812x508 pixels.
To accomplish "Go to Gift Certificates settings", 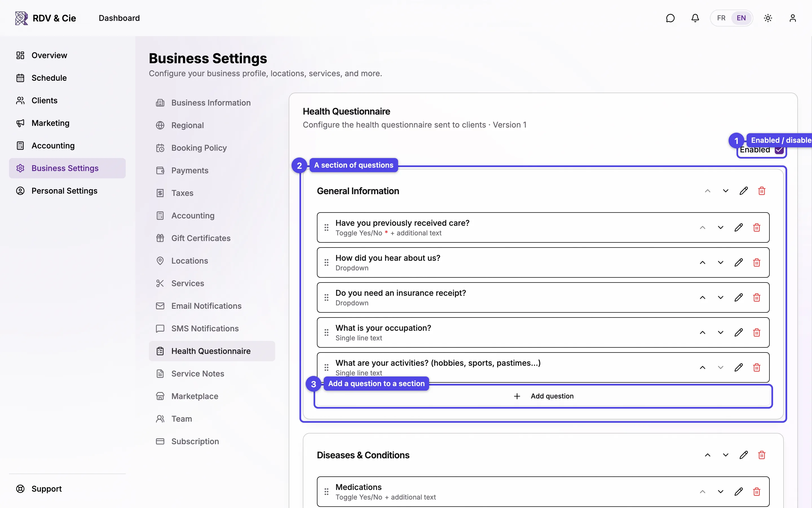I will 212,238.
